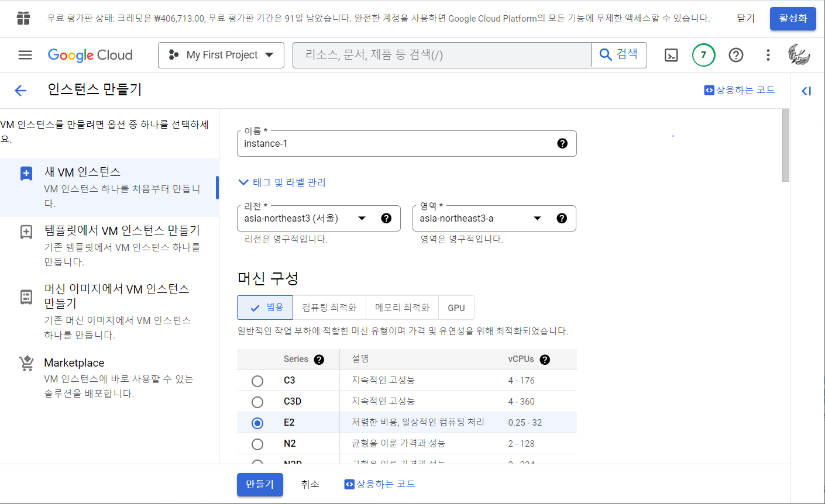Click the Marketplace cart icon
The image size is (825, 504).
(26, 363)
